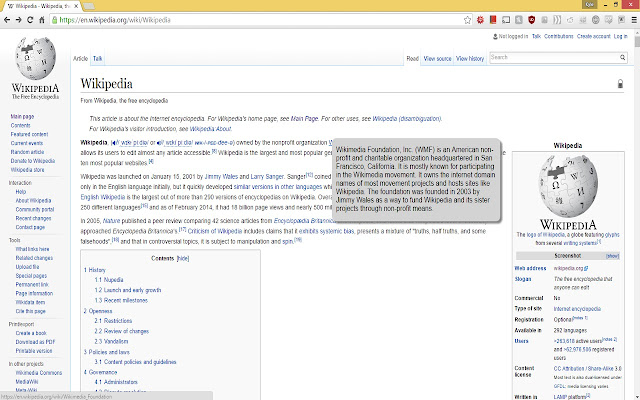Screen dimensions: 640x400
Task: Open the Wikipedia globe image in the infobox
Action: [568, 186]
